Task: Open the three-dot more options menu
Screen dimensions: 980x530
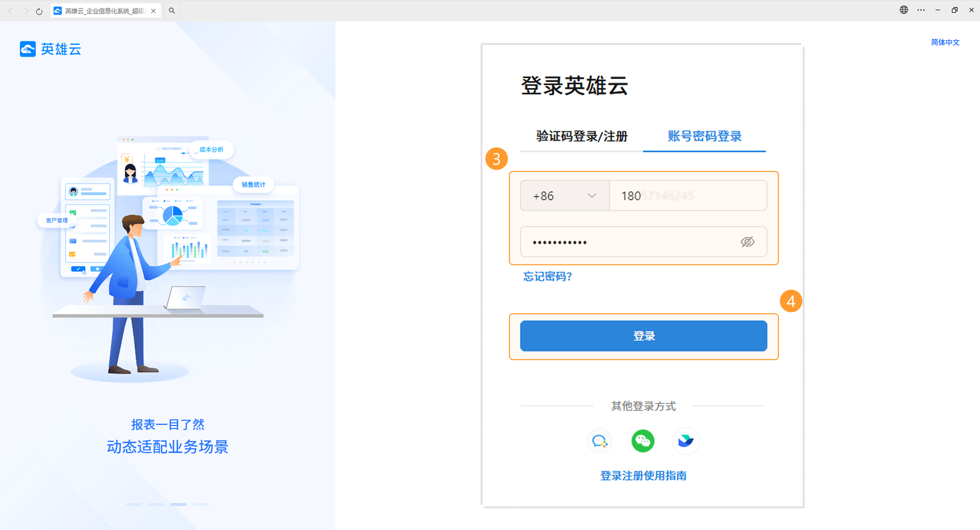Action: pos(921,10)
